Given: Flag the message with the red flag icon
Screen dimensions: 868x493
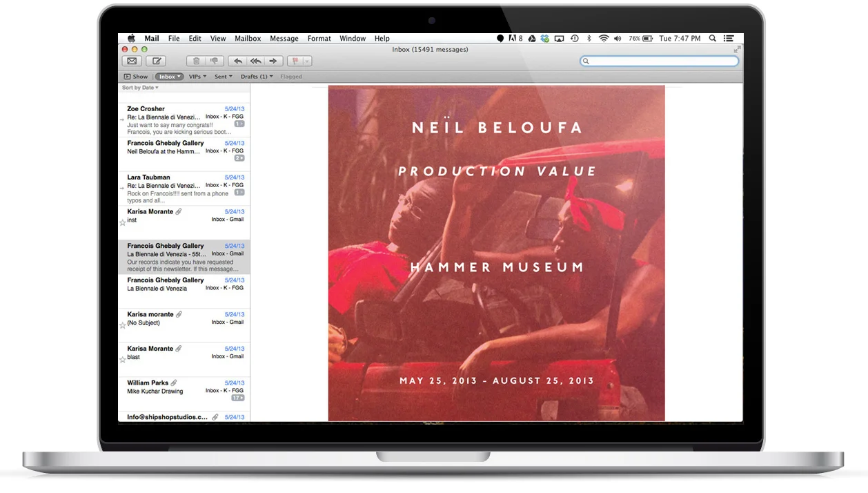Looking at the screenshot, I should 295,61.
